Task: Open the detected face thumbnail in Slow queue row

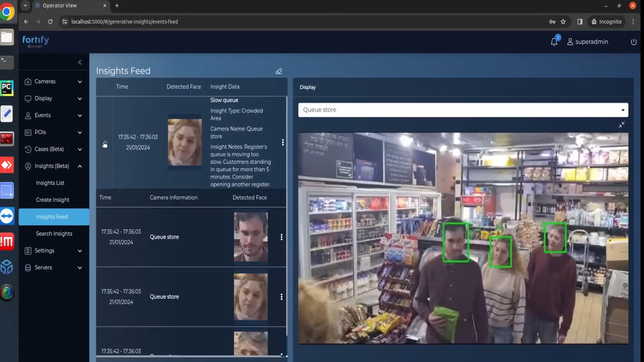Action: click(x=185, y=142)
